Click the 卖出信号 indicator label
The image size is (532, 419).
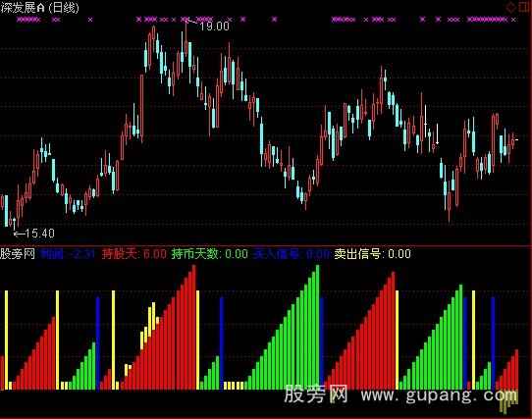[373, 254]
